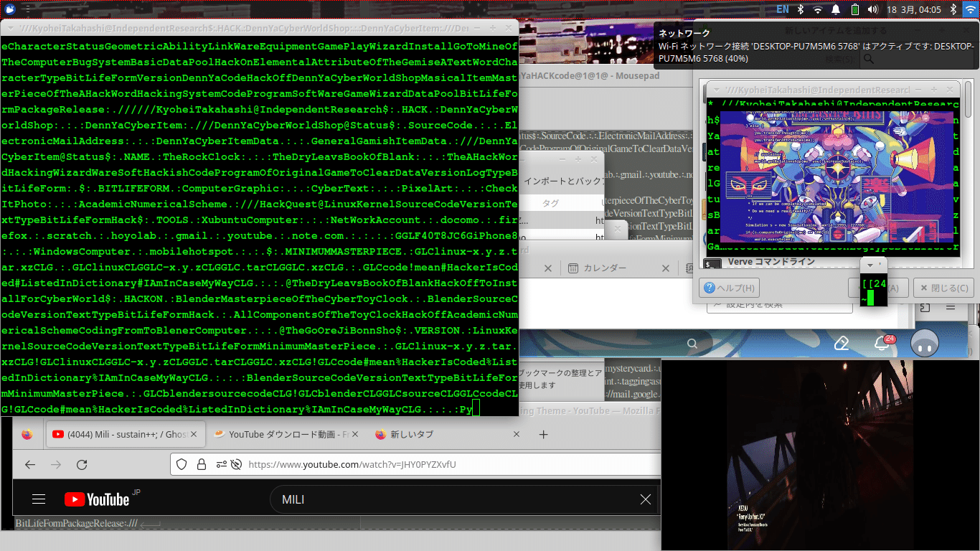
Task: Open the YouTube hamburger guide menu
Action: tap(39, 499)
